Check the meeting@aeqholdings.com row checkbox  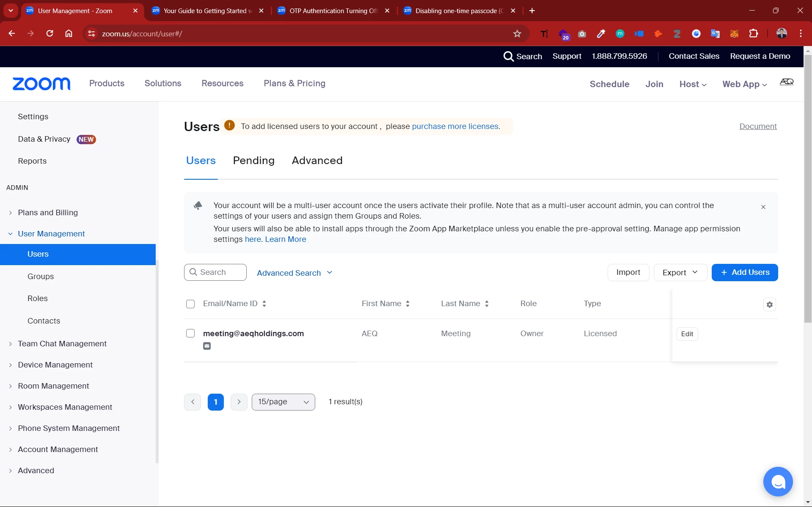[x=190, y=333]
